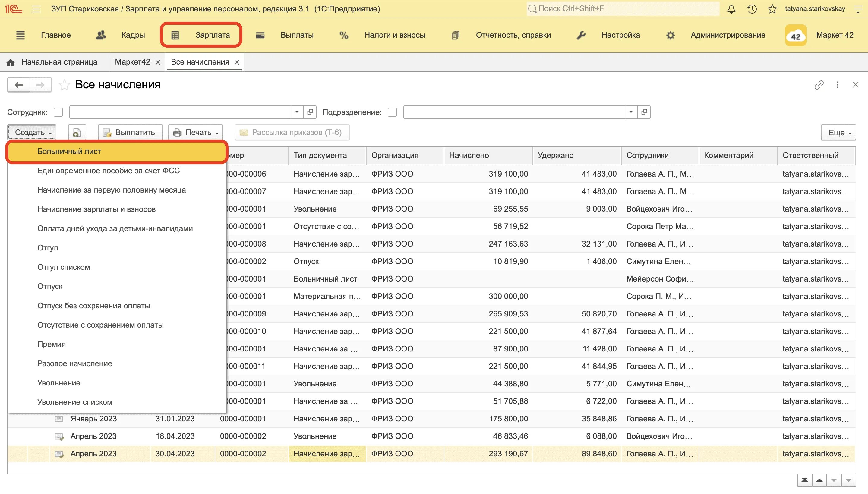This screenshot has width=868, height=494.
Task: Go forward with the right arrow button
Action: [40, 85]
